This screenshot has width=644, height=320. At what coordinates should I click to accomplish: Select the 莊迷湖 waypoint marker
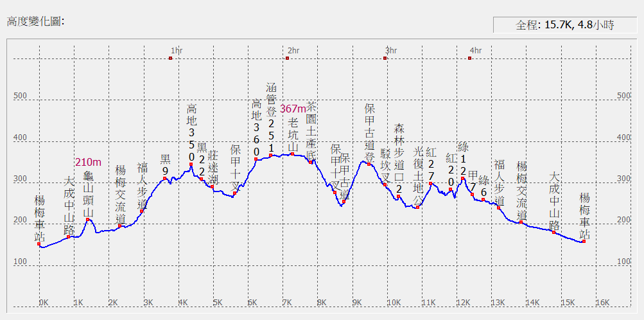click(212, 186)
